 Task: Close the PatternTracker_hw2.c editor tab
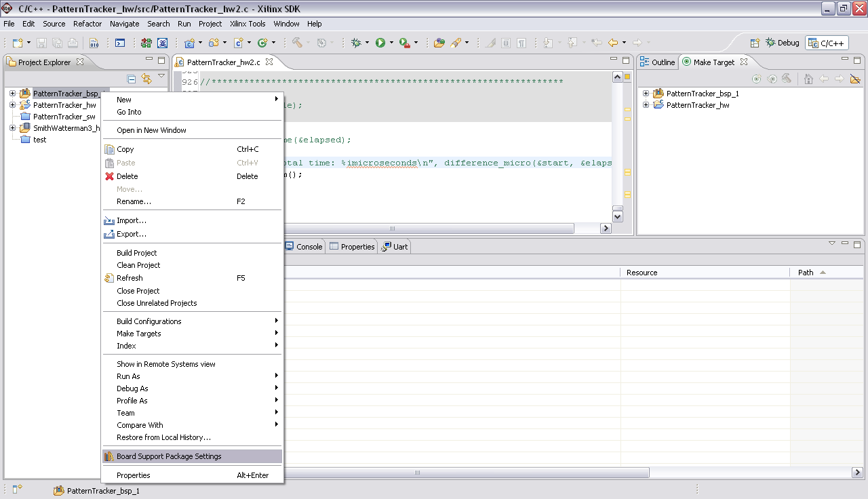point(269,62)
